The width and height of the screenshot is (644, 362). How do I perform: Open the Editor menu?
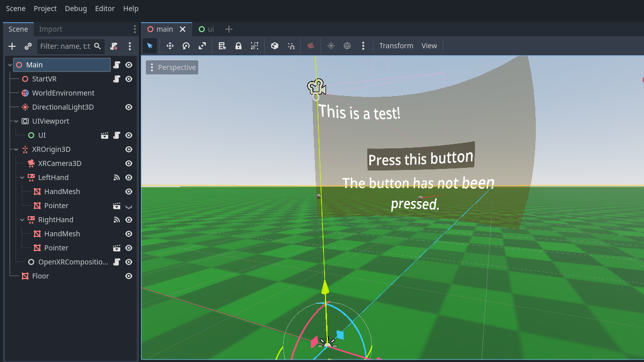click(105, 9)
